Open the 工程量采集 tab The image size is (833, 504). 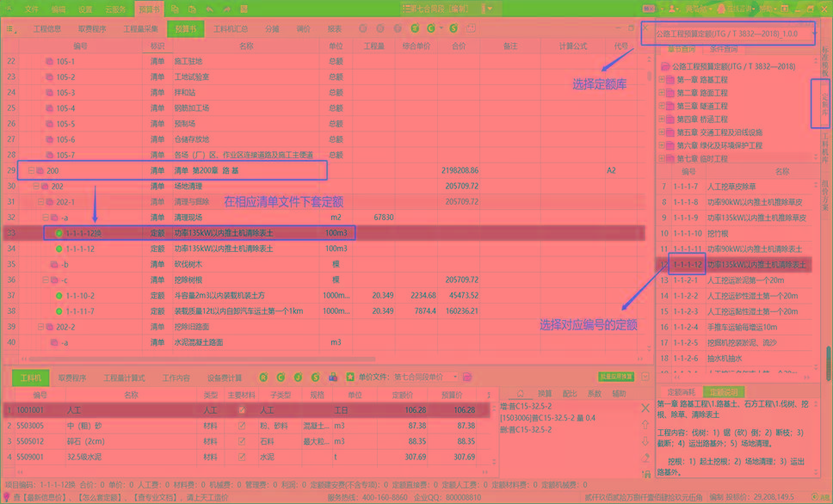[x=141, y=28]
